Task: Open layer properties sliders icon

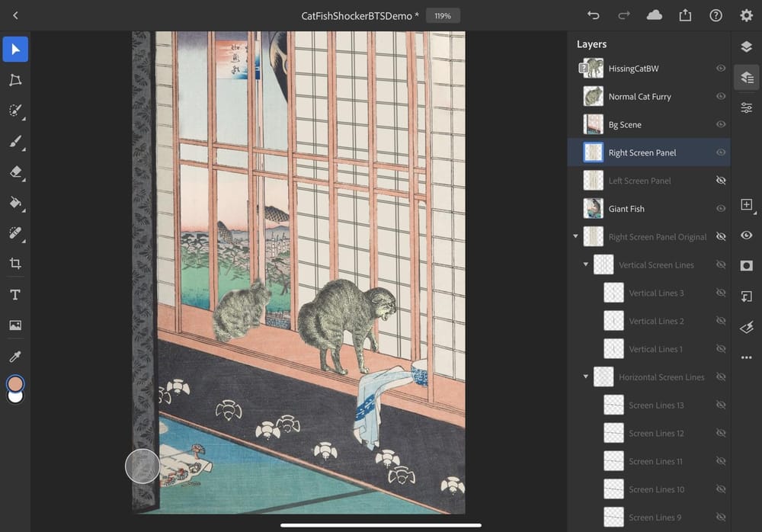Action: (747, 108)
